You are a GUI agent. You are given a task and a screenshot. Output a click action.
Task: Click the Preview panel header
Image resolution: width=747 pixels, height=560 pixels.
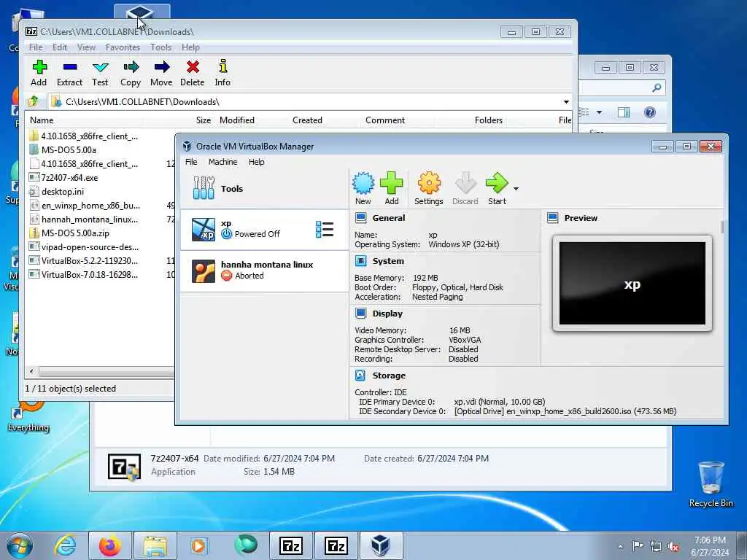pyautogui.click(x=581, y=218)
